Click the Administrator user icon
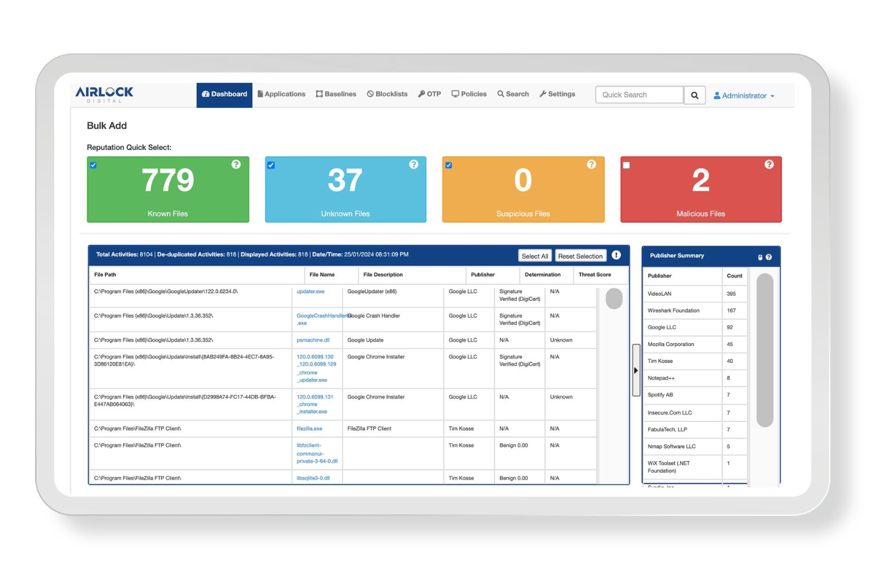 click(717, 95)
